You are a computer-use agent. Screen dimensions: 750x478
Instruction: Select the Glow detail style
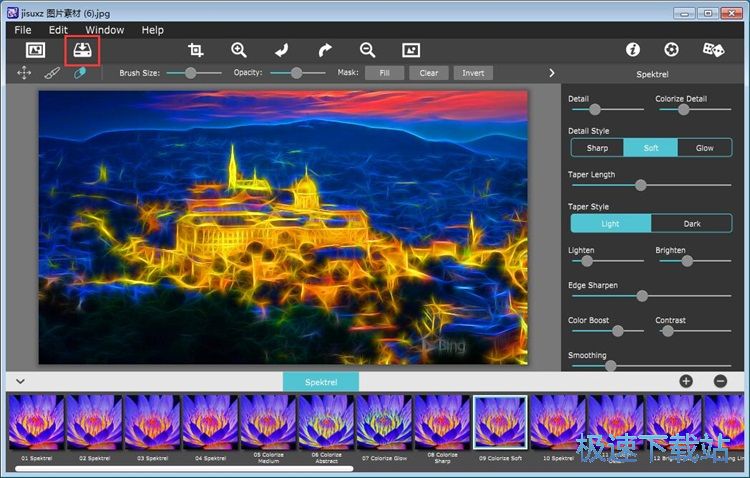[704, 148]
